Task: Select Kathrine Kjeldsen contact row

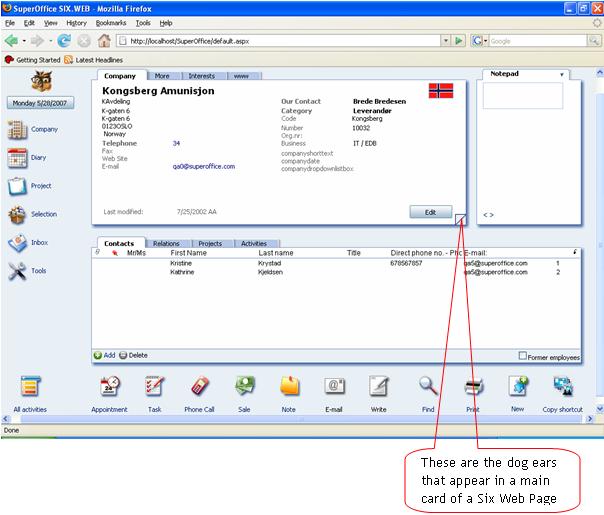Action: click(335, 272)
